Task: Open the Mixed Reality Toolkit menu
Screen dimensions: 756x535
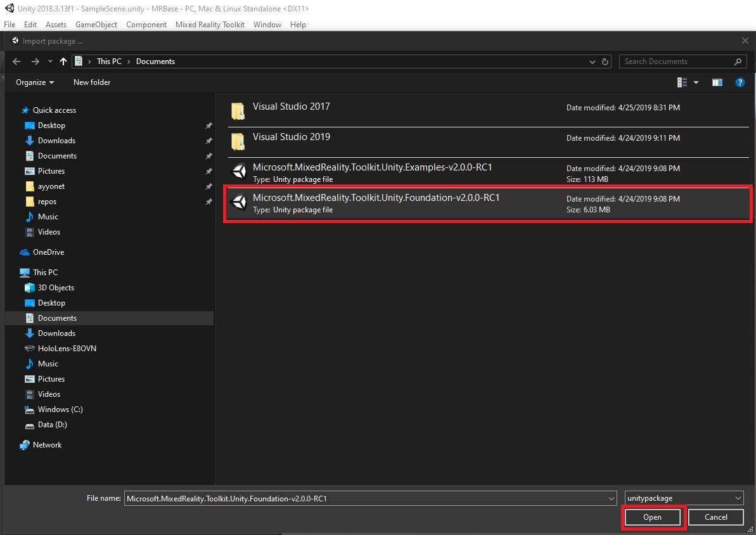Action: [210, 25]
